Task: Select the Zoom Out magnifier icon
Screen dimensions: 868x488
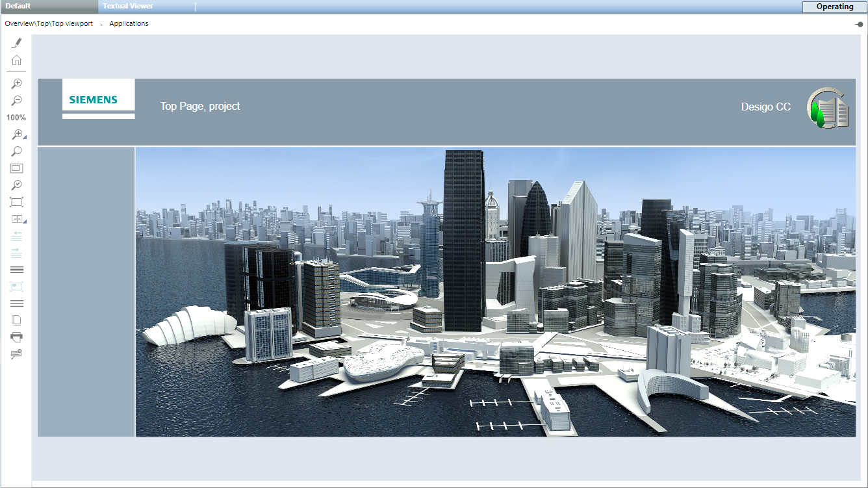Action: (16, 100)
